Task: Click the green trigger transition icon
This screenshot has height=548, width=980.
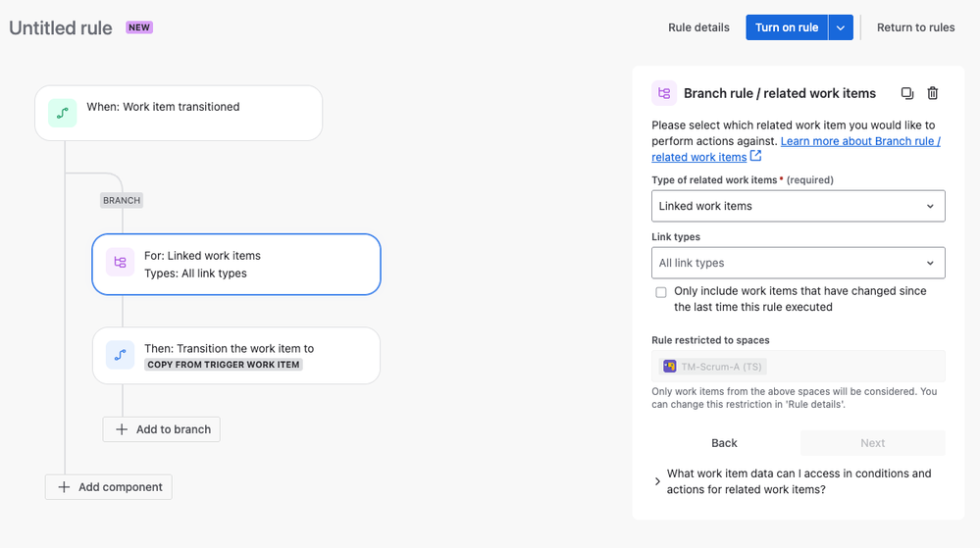Action: pos(63,113)
